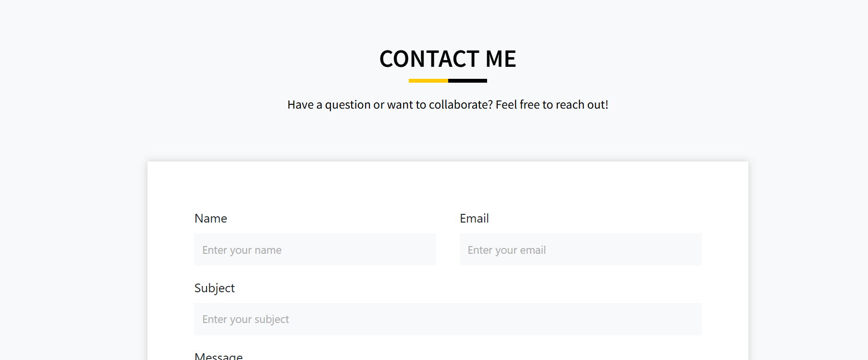
Task: Click the black underline segment beneath heading
Action: (x=467, y=81)
